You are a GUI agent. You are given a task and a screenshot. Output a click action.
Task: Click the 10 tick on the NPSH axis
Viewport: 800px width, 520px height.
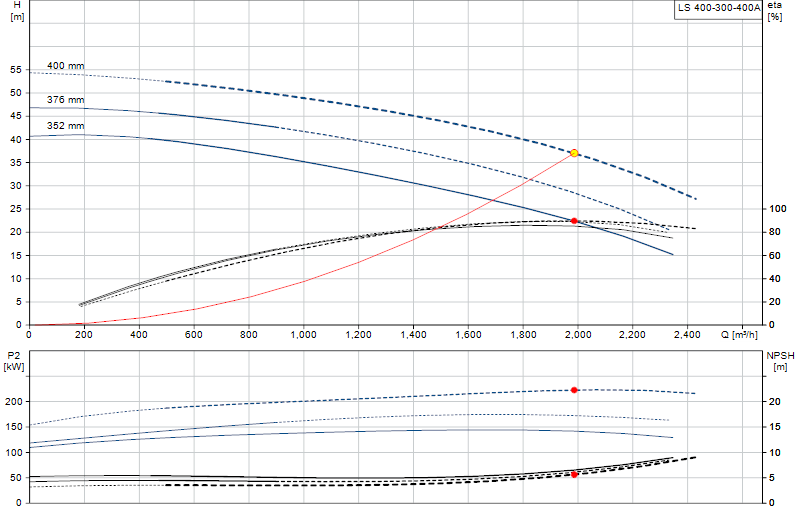click(774, 453)
